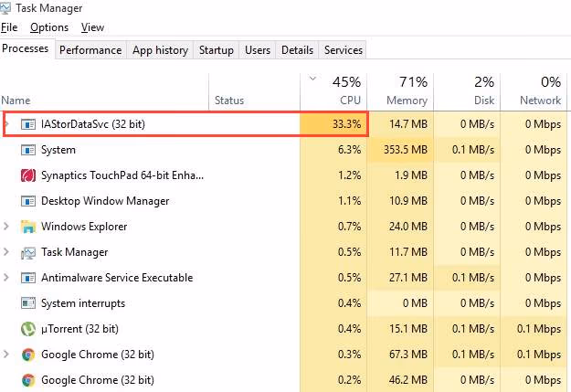
Task: Switch to the Performance tab
Action: coord(90,50)
